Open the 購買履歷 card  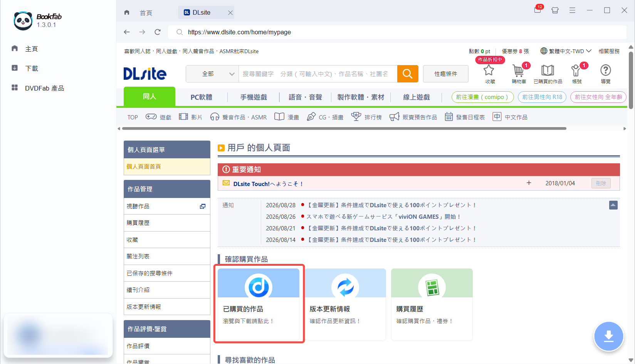pos(432,304)
